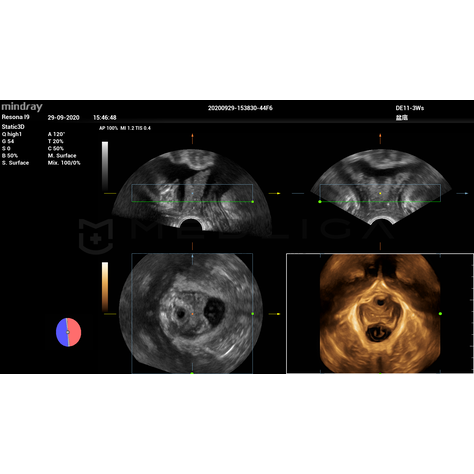
Task: Click the mindray logo
Action: click(22, 107)
